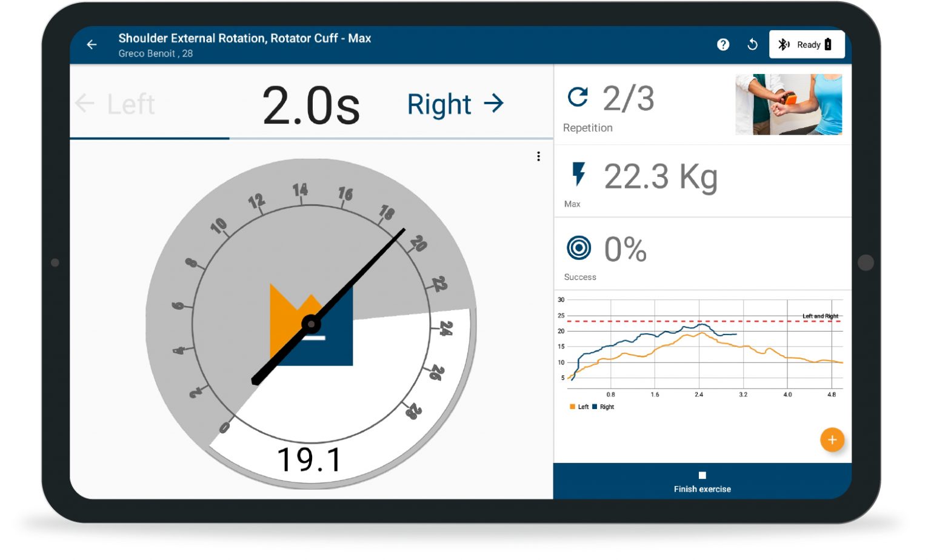Screen dimensions: 931x560
Task: Click the timer progress bar
Action: coord(311,139)
